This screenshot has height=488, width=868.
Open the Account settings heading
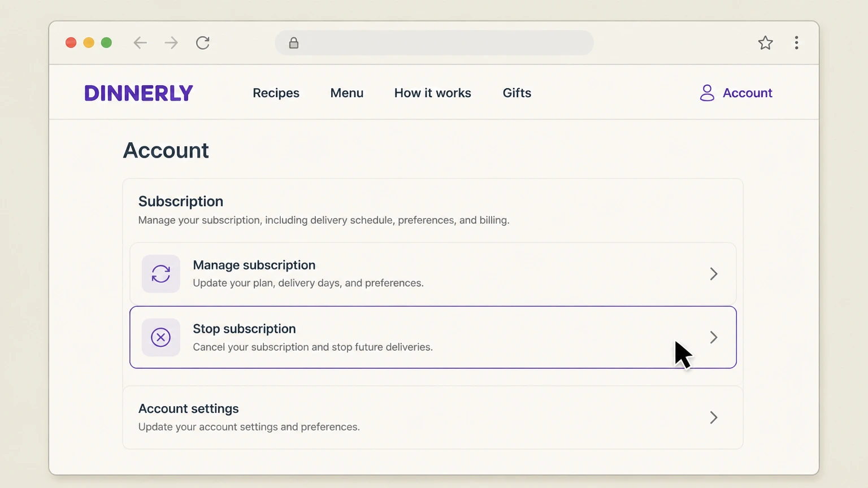click(189, 408)
